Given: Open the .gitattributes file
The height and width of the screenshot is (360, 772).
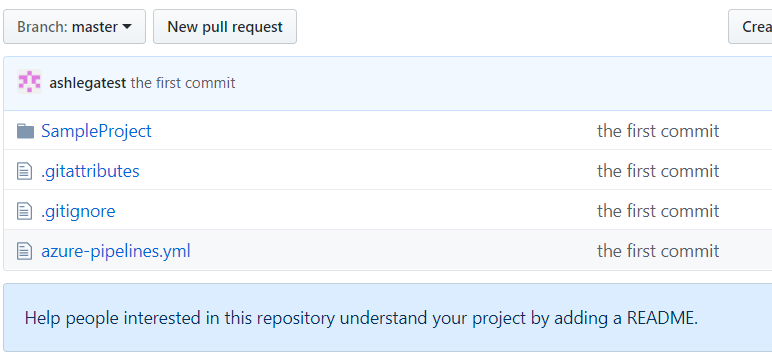Looking at the screenshot, I should [90, 171].
